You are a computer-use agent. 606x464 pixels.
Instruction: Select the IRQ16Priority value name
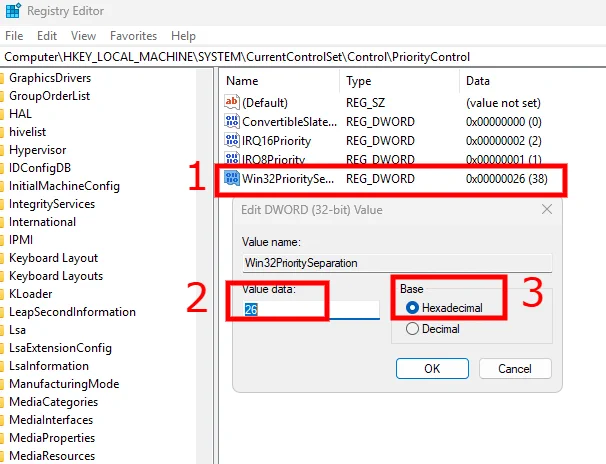(276, 141)
